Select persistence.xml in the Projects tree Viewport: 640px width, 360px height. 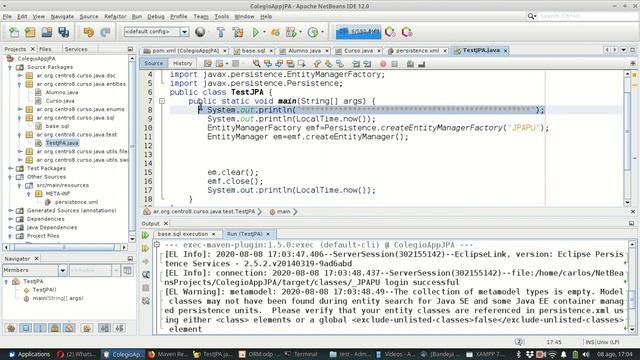coord(76,202)
